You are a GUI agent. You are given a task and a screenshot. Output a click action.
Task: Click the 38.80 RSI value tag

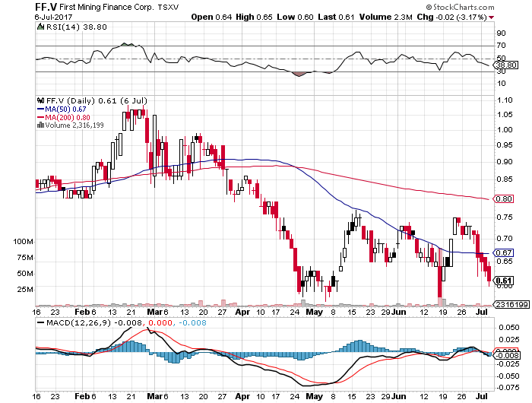point(505,65)
